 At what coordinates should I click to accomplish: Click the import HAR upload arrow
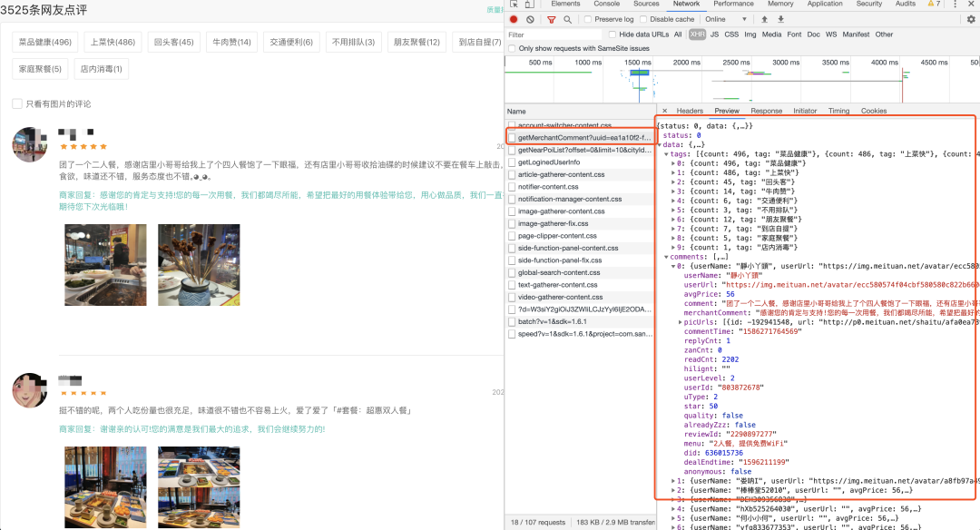(764, 19)
